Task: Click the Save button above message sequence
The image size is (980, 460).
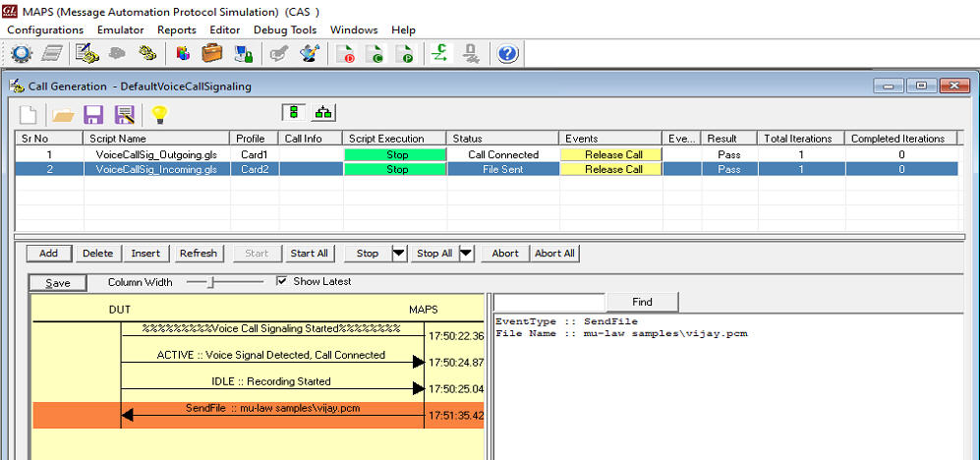Action: (57, 283)
